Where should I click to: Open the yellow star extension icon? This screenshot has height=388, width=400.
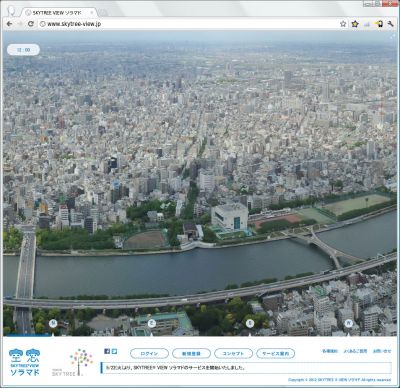[x=355, y=24]
